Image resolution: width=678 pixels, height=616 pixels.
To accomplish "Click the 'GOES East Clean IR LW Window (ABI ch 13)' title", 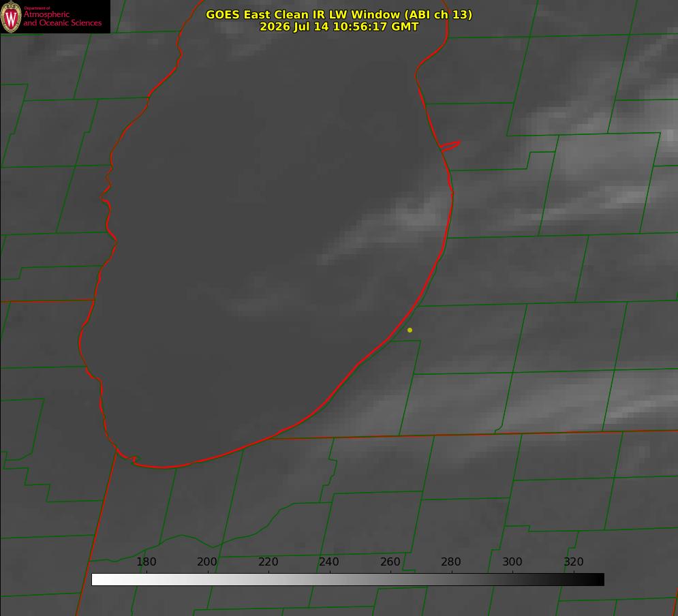I will click(339, 14).
